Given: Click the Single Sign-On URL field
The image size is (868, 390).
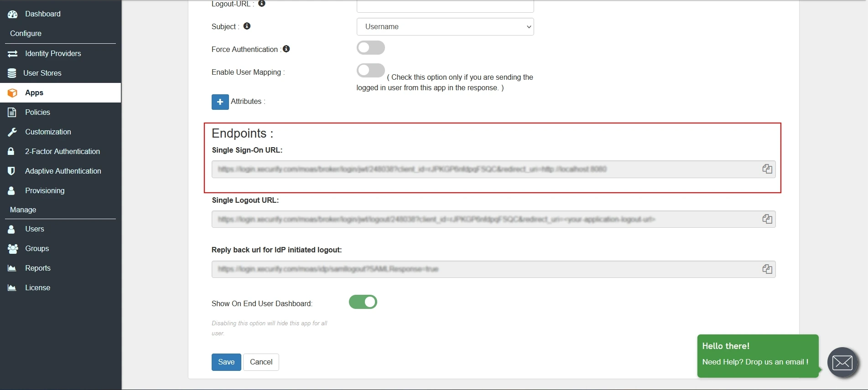Looking at the screenshot, I should coord(494,169).
